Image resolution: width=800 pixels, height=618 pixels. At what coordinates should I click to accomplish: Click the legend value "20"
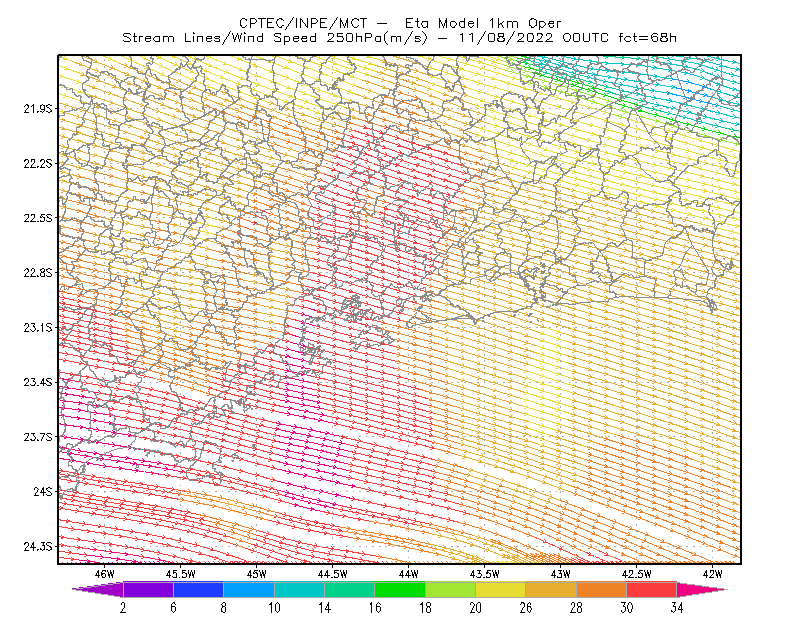coord(476,608)
